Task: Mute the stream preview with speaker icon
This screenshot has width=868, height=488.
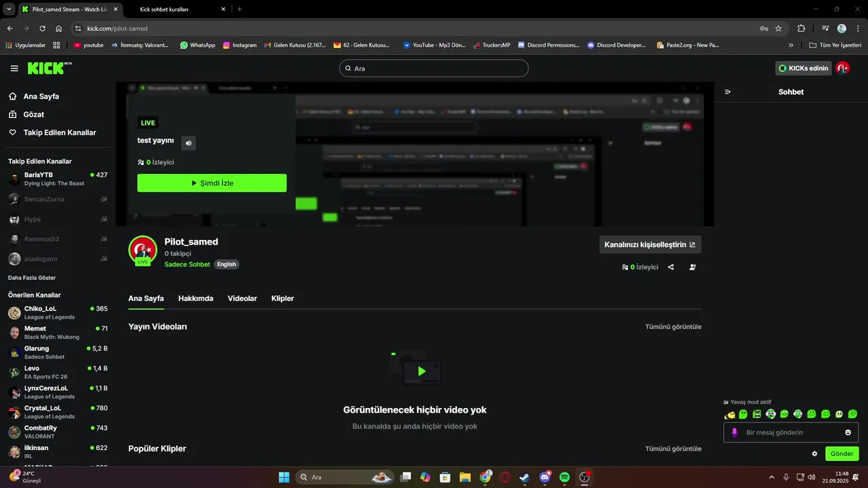Action: 189,142
